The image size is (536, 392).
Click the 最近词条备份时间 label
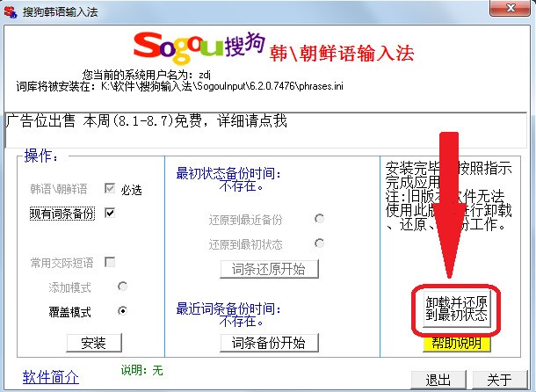pyautogui.click(x=228, y=309)
